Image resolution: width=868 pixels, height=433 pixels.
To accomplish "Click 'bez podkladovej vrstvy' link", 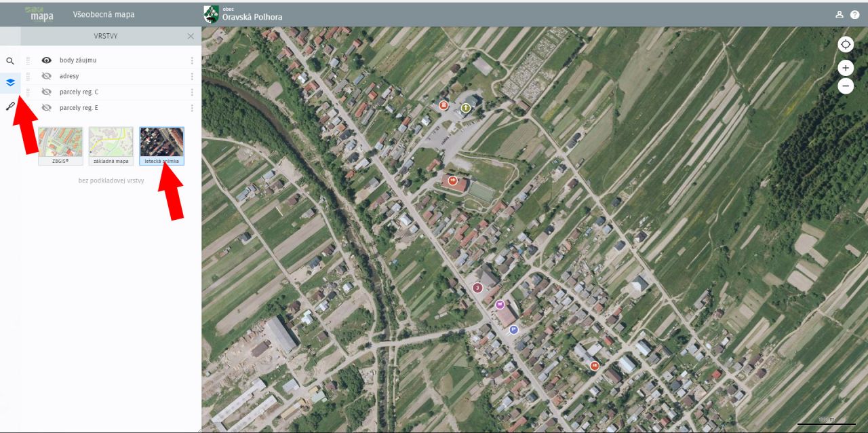I will click(x=111, y=181).
